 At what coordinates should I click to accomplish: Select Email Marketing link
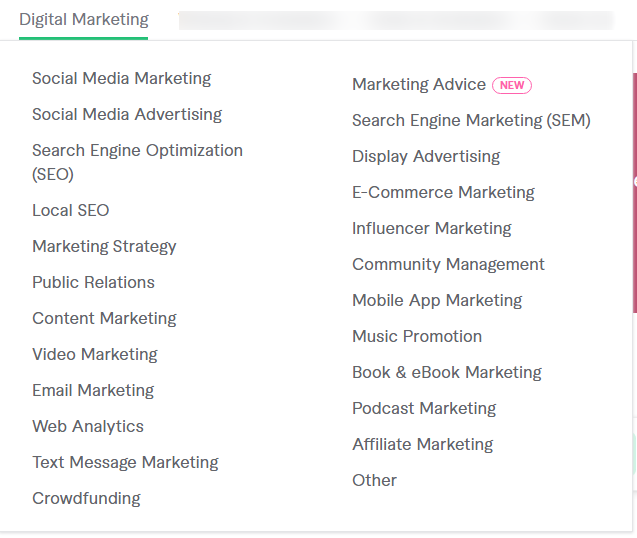tap(93, 390)
